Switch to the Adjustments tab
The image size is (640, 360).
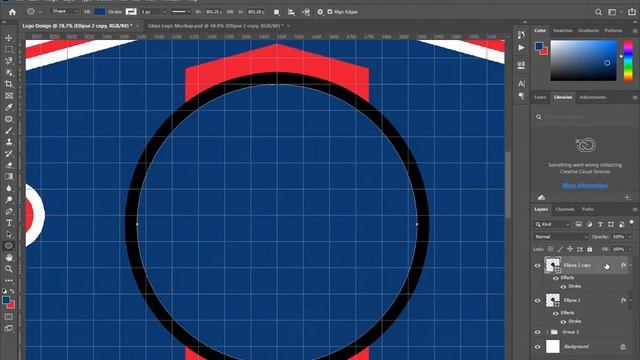tap(593, 98)
